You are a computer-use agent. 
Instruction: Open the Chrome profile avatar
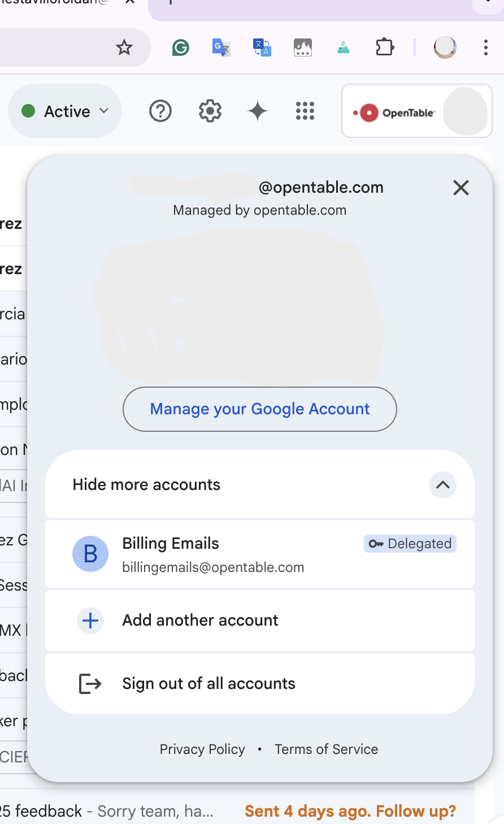pyautogui.click(x=445, y=47)
